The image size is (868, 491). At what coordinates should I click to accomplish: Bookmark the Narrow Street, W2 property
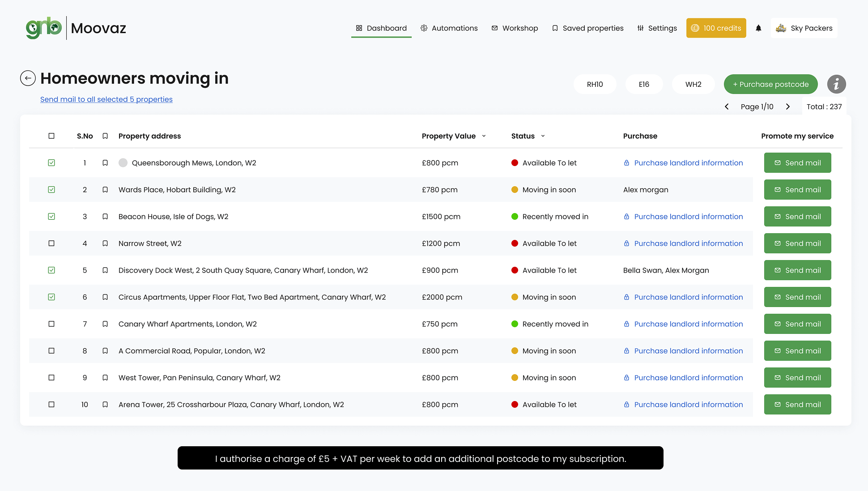[105, 243]
